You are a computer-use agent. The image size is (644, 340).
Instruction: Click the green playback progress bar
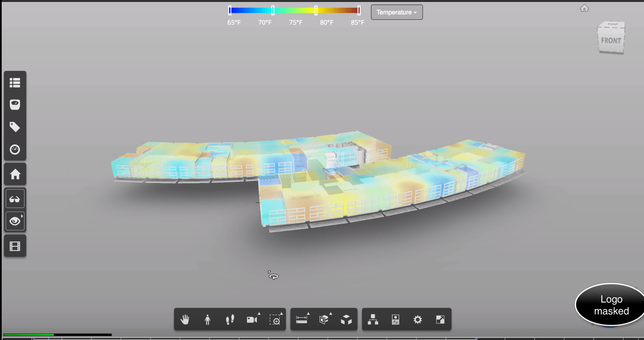click(29, 335)
